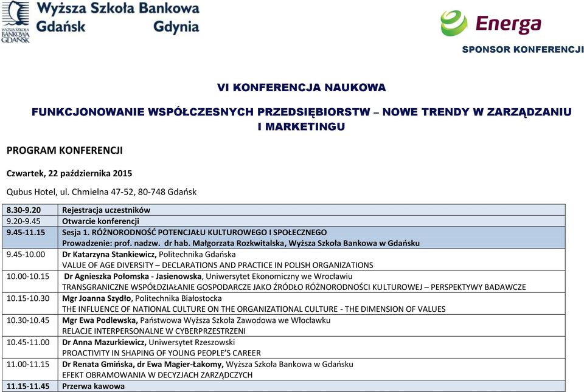The image size is (584, 392).
Task: Click Politechnika Białostocka affiliation text
Action: click(x=178, y=298)
